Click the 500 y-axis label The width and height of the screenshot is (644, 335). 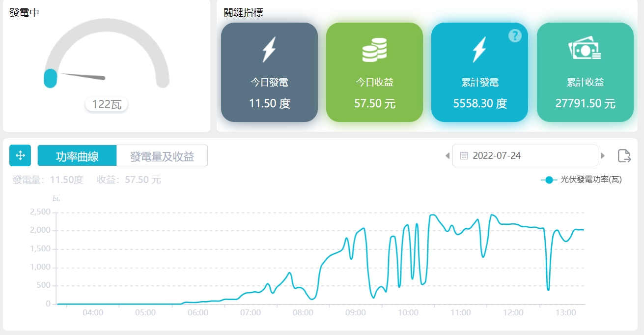(x=43, y=286)
